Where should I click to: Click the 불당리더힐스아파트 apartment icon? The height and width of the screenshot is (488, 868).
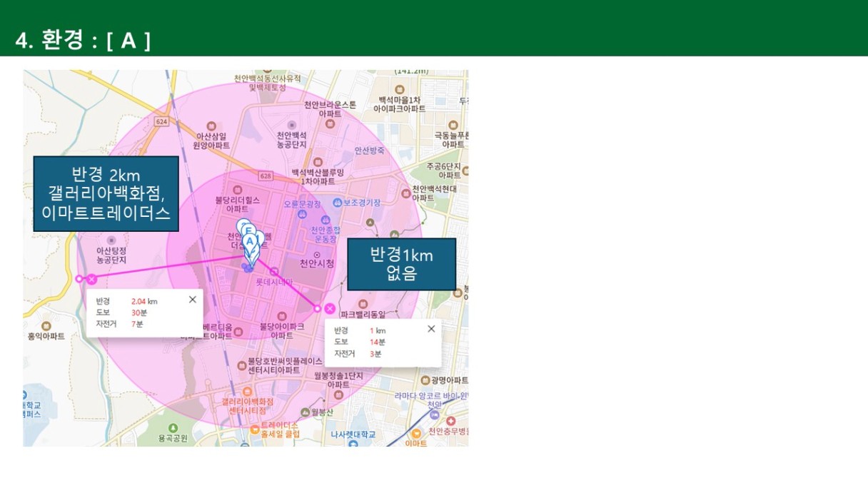pos(239,191)
